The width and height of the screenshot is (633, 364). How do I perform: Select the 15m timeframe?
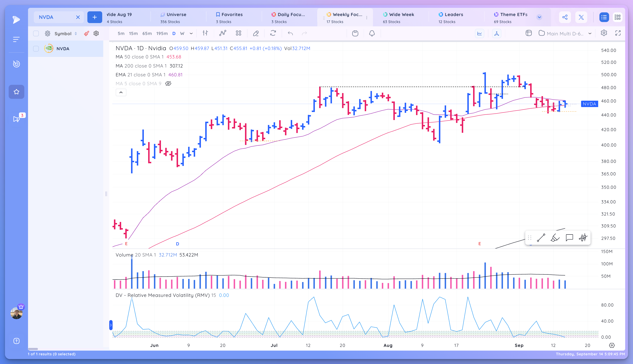[x=133, y=34]
